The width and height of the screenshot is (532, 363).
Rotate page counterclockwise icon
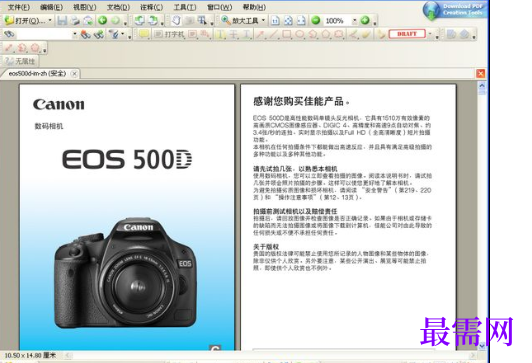click(139, 21)
